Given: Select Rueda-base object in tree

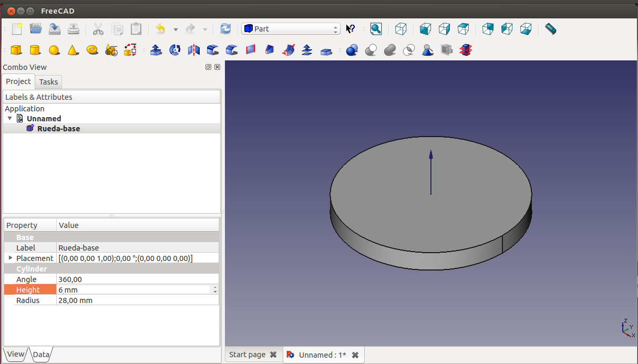Looking at the screenshot, I should click(x=58, y=129).
